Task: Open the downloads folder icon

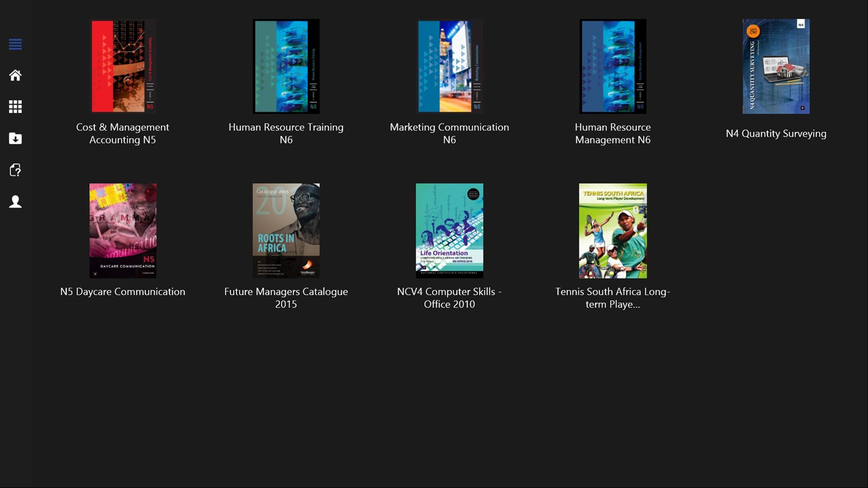Action: click(x=16, y=138)
